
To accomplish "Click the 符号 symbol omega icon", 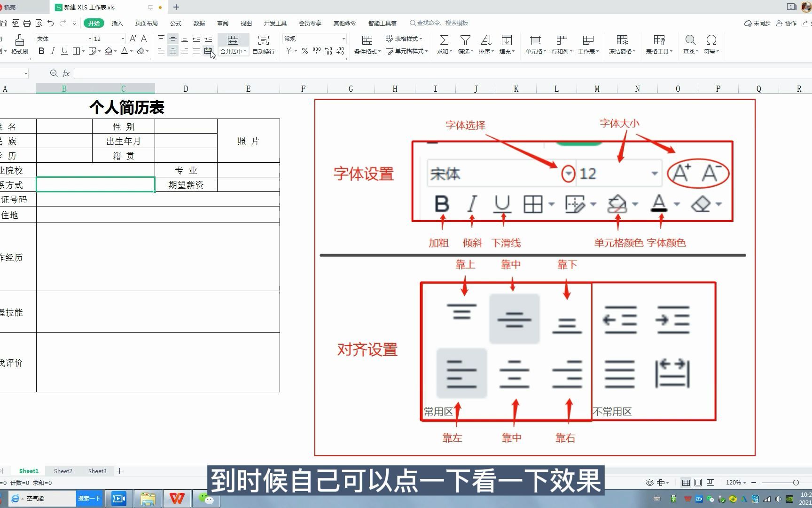I will (711, 40).
